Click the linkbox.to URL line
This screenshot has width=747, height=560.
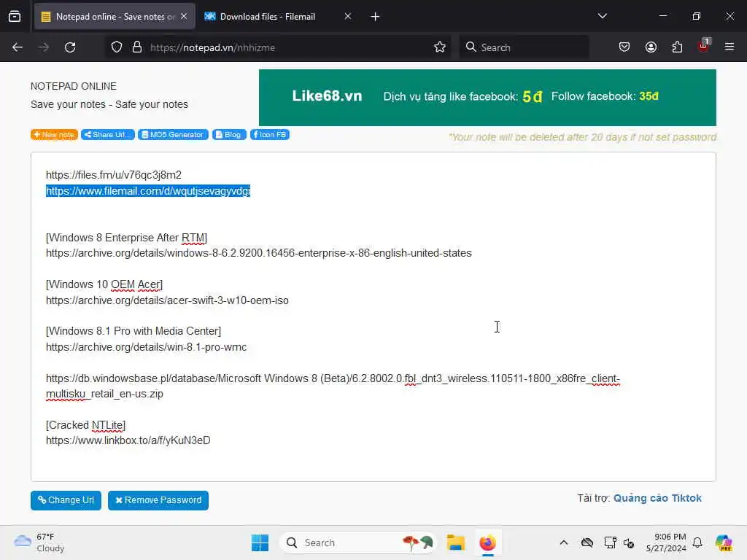tap(128, 440)
